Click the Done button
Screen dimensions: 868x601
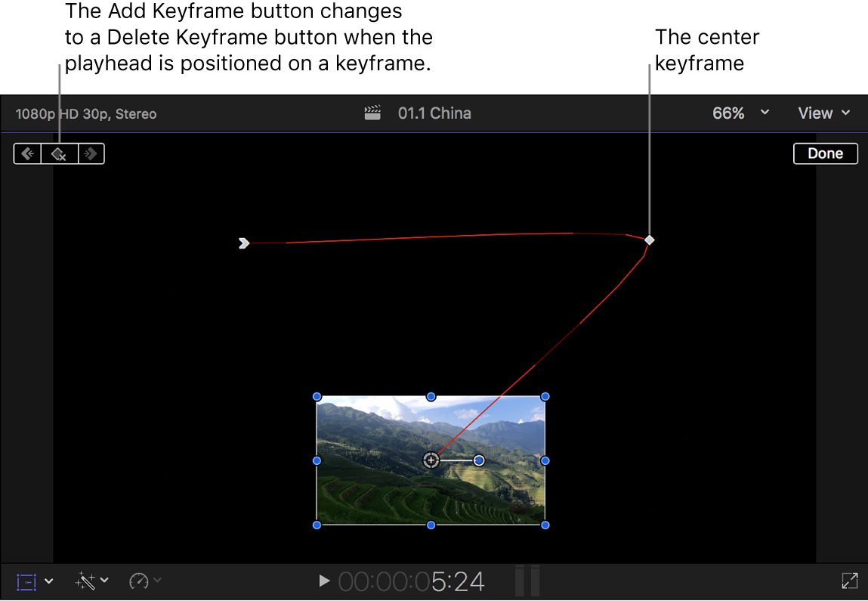(x=825, y=153)
